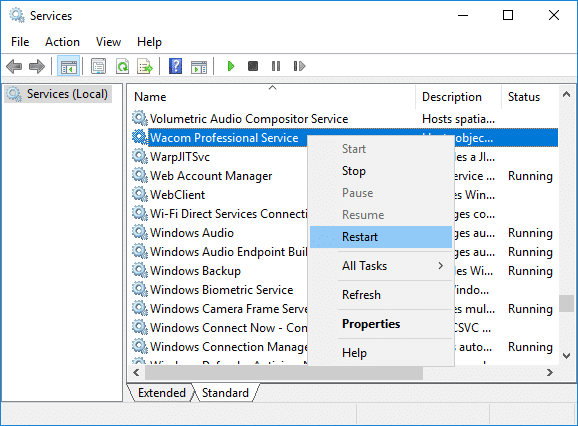578x426 pixels.
Task: Click the Stop Service square icon
Action: [253, 66]
